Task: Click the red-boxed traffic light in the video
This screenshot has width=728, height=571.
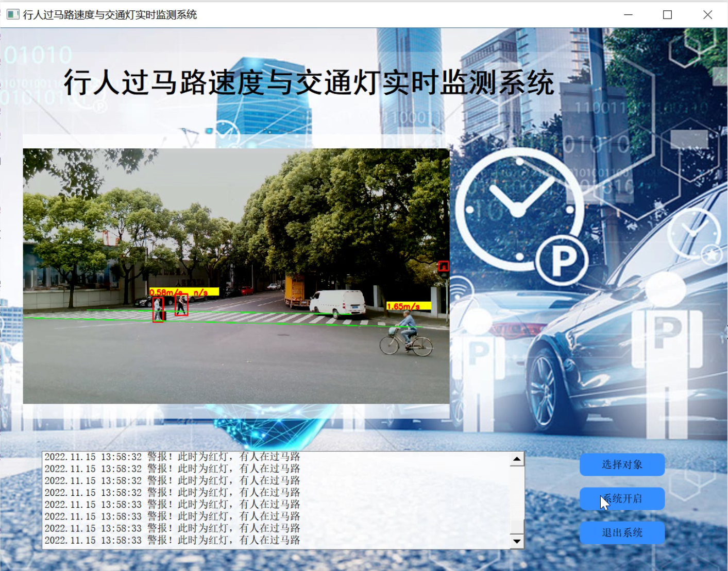Action: [443, 266]
